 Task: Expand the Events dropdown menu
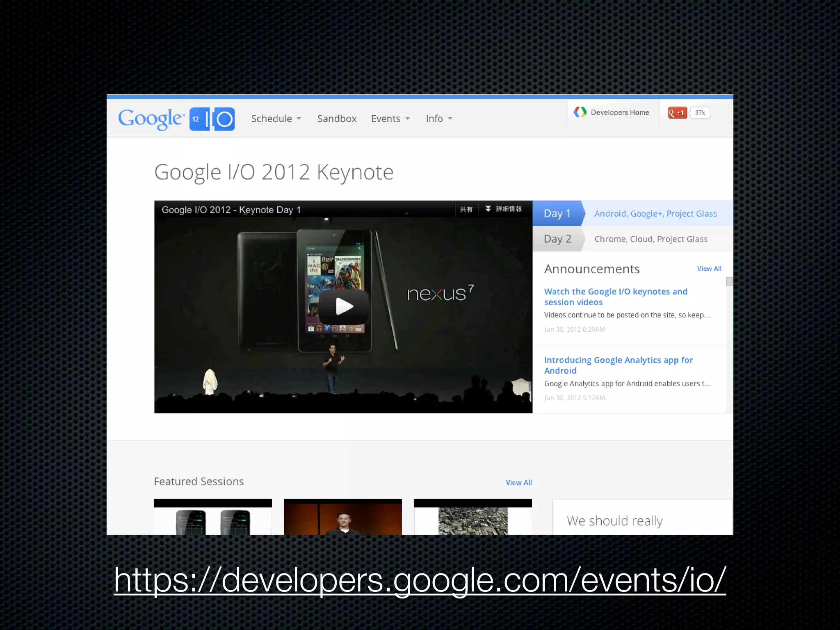pyautogui.click(x=390, y=119)
